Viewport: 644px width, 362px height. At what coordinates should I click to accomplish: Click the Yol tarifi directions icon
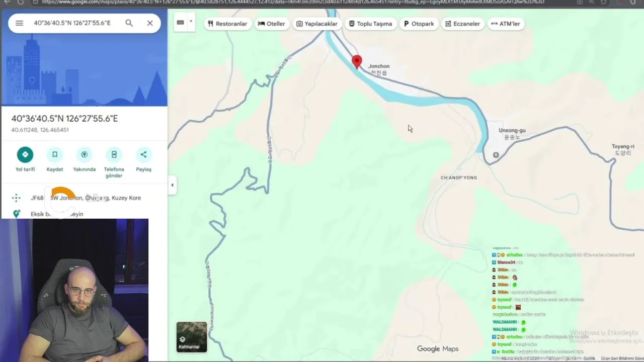point(25,154)
